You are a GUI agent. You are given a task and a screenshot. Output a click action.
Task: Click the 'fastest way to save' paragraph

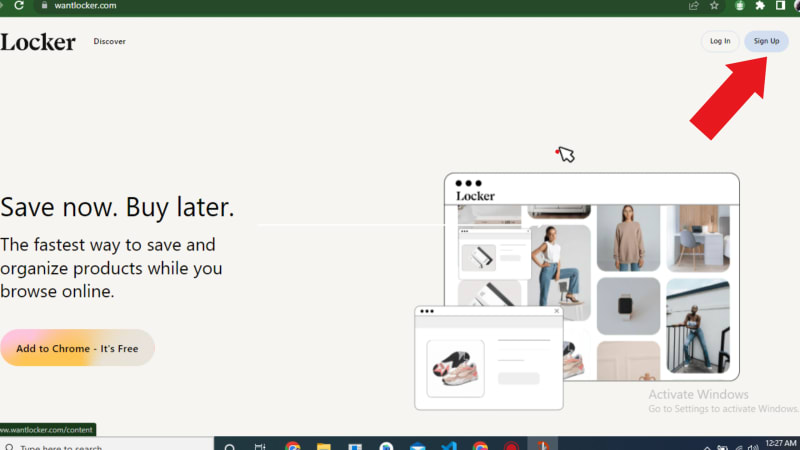(x=111, y=268)
